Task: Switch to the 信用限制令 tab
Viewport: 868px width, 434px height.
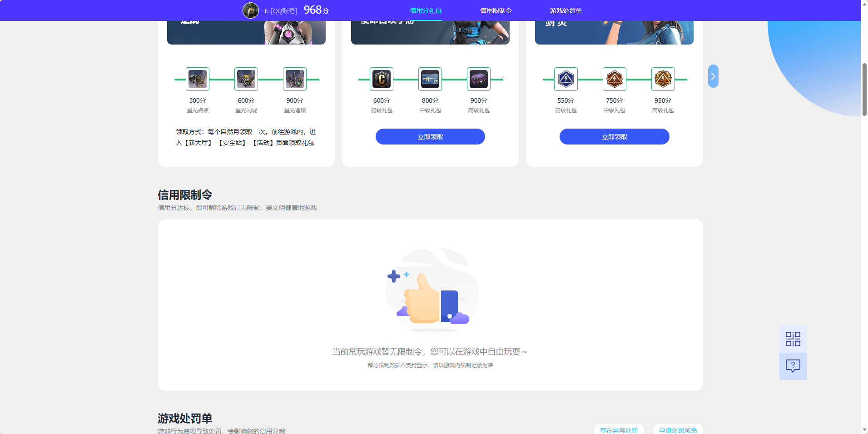Action: tap(496, 10)
